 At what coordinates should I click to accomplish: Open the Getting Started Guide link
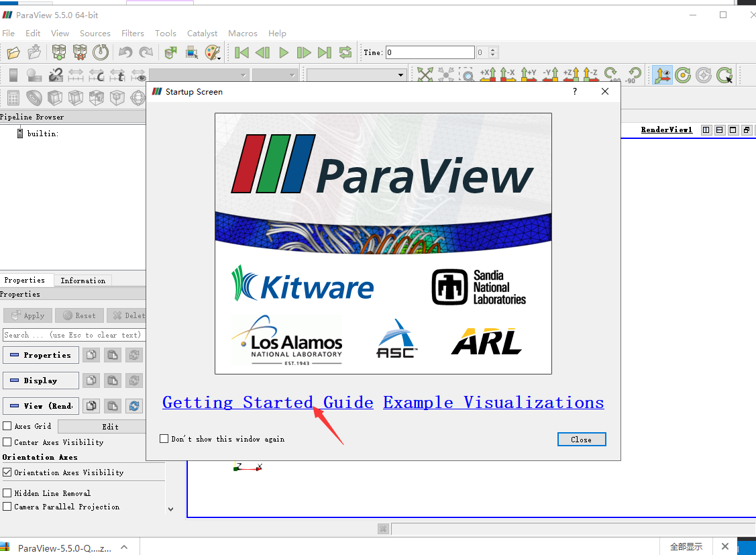(268, 402)
